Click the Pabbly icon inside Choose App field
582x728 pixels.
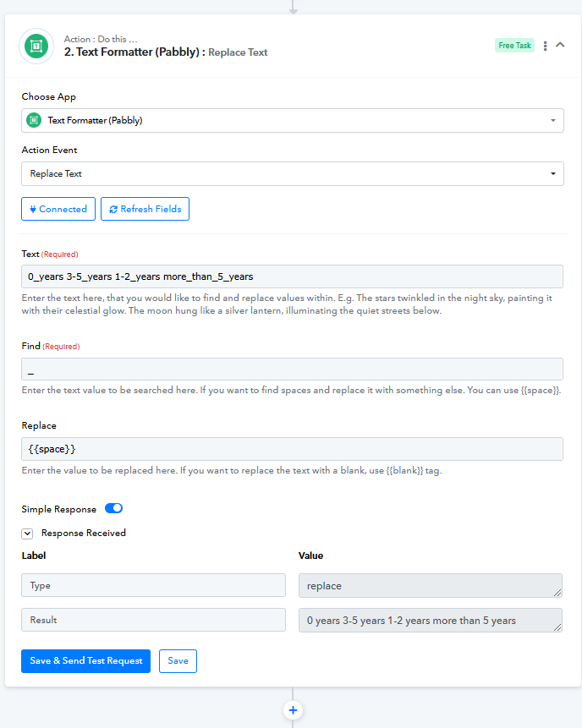pos(34,120)
